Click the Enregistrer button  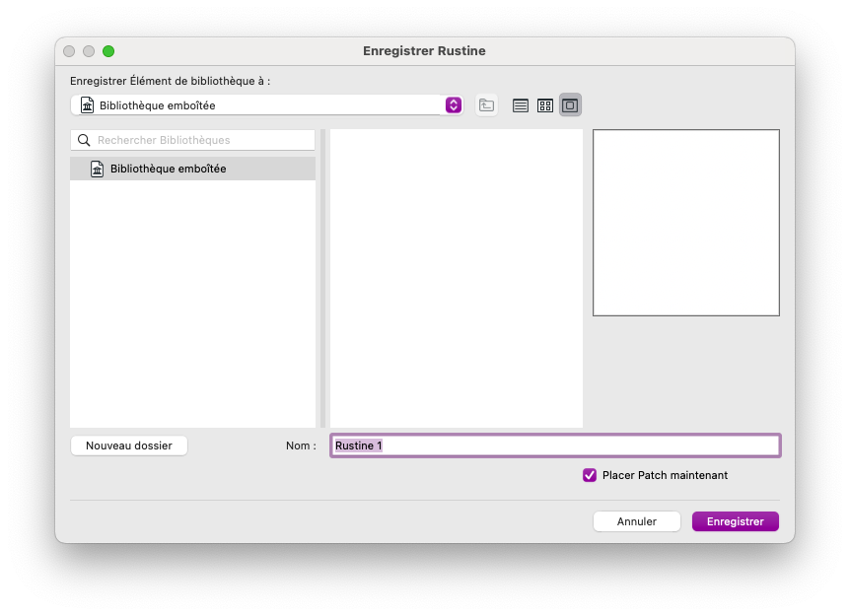(x=735, y=521)
